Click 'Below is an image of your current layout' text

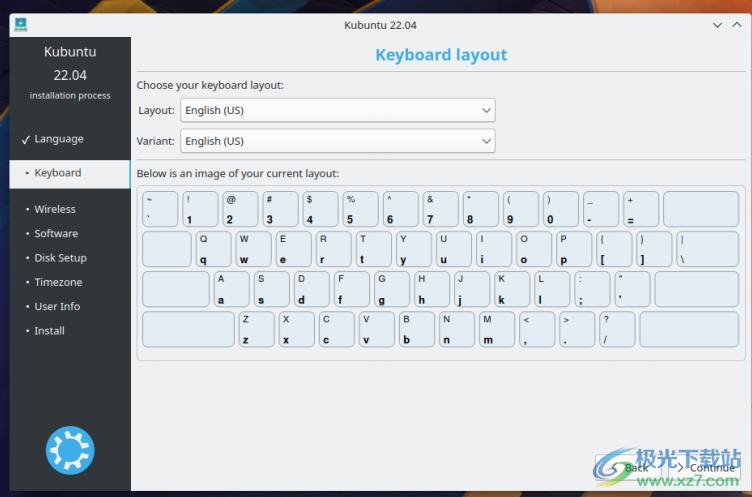point(238,174)
